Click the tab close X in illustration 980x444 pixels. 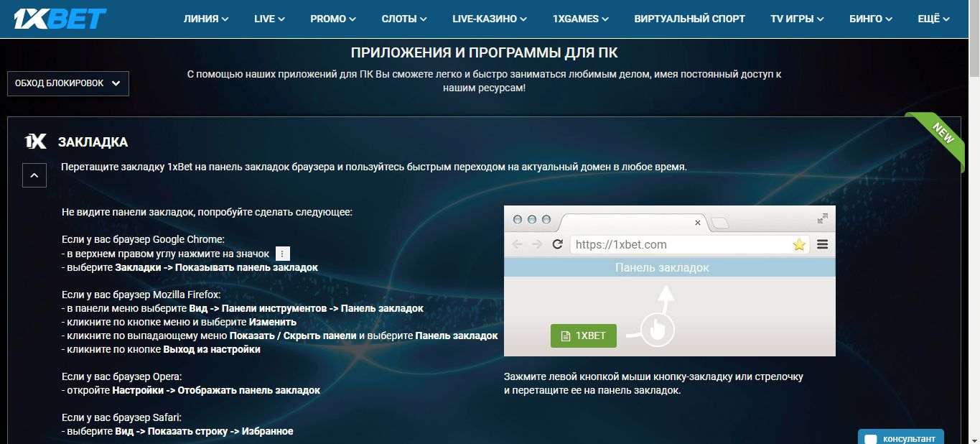tap(698, 223)
